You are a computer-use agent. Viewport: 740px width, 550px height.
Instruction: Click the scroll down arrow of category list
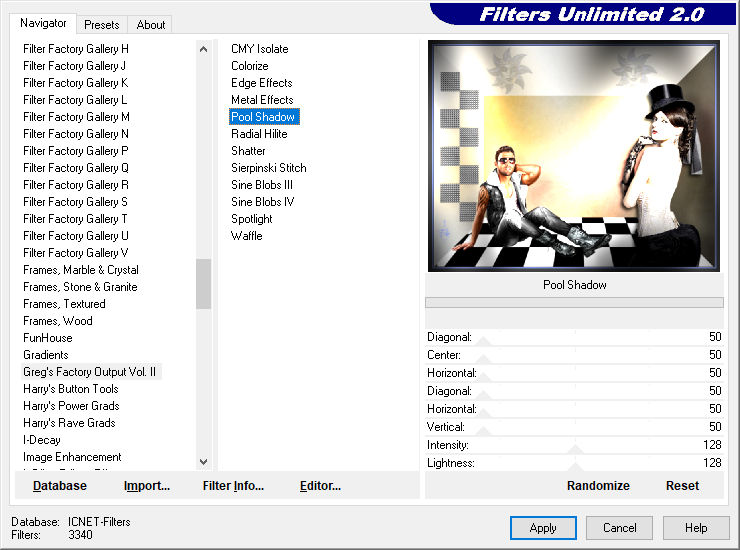203,462
